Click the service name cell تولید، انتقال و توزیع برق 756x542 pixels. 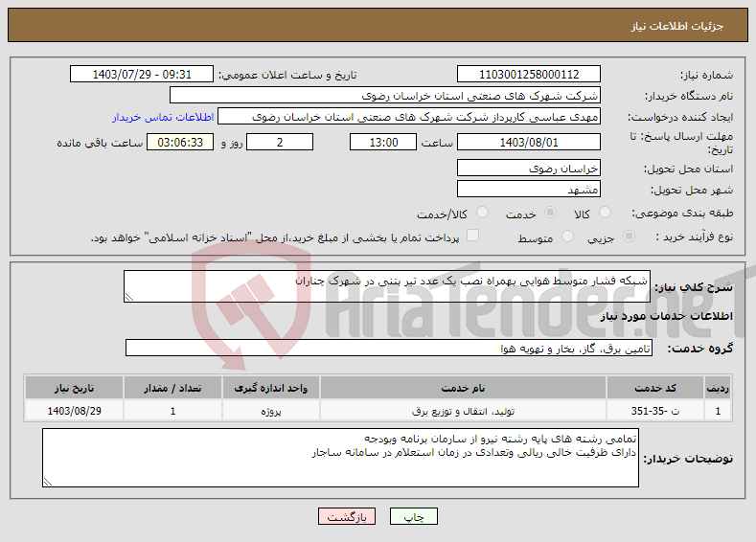tap(463, 411)
